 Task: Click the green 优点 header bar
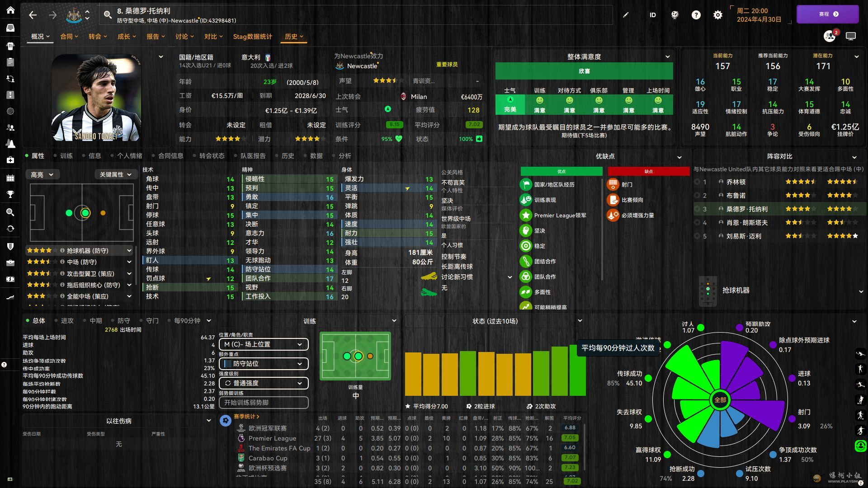coord(561,171)
